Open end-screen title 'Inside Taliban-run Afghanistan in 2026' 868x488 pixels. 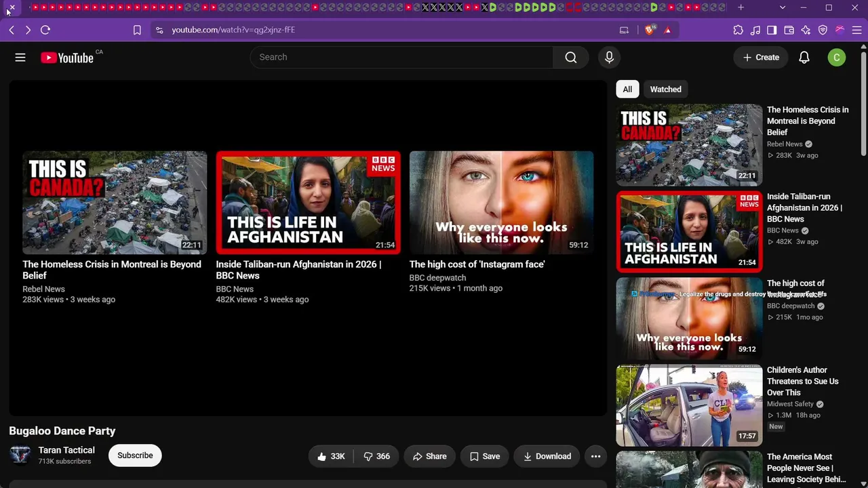coord(298,270)
